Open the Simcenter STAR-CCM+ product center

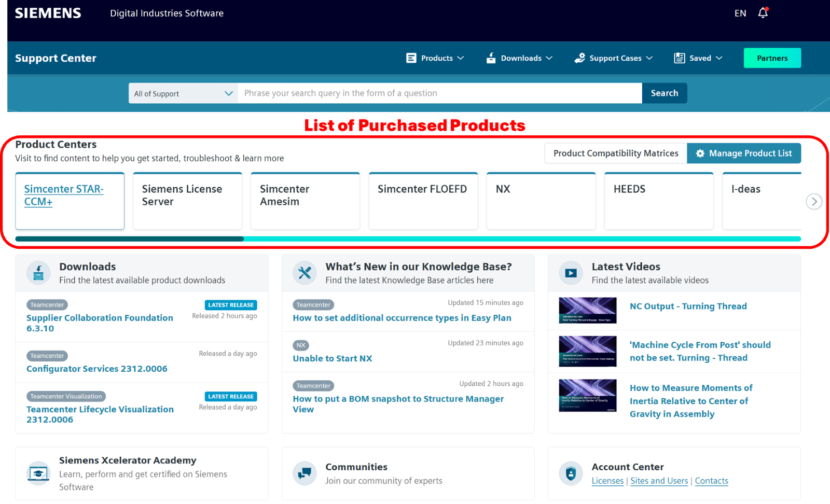coord(70,201)
